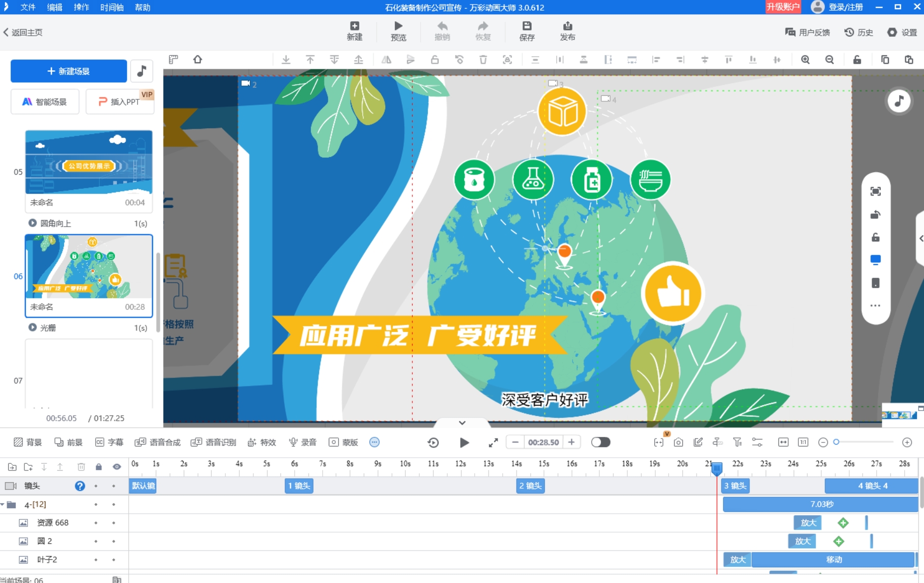Click 返回主页 to go back home
This screenshot has height=583, width=924.
pos(23,32)
